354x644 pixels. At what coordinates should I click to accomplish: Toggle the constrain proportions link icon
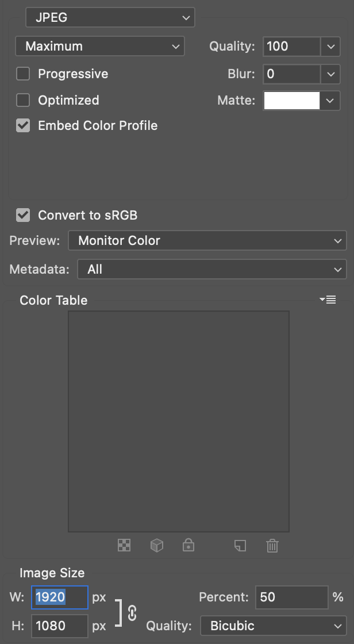click(132, 613)
